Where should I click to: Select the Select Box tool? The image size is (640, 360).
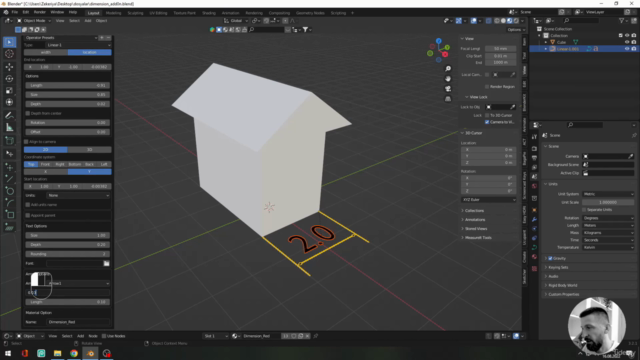pyautogui.click(x=9, y=42)
